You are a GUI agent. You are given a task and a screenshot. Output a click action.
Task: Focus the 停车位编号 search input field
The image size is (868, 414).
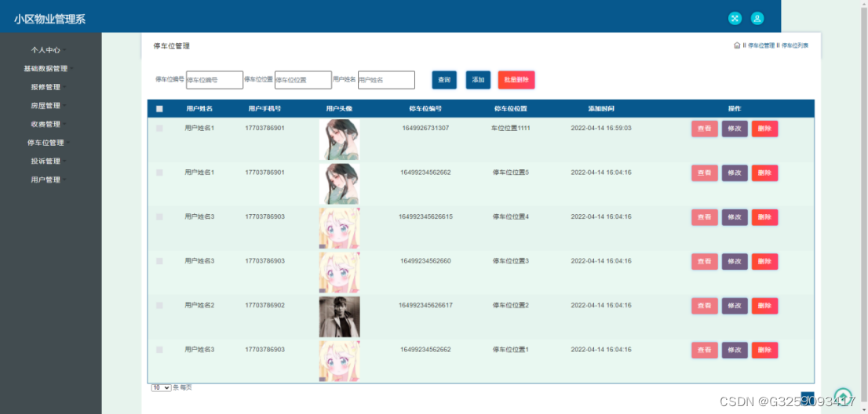click(x=215, y=80)
